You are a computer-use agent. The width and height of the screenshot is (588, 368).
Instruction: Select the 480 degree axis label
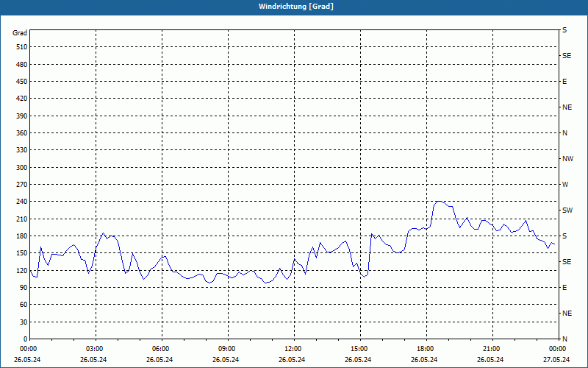[x=22, y=65]
